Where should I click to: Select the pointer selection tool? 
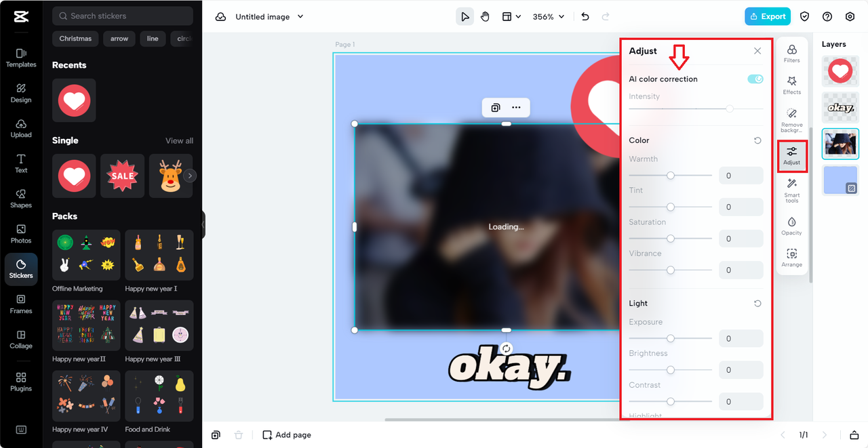pyautogui.click(x=465, y=17)
